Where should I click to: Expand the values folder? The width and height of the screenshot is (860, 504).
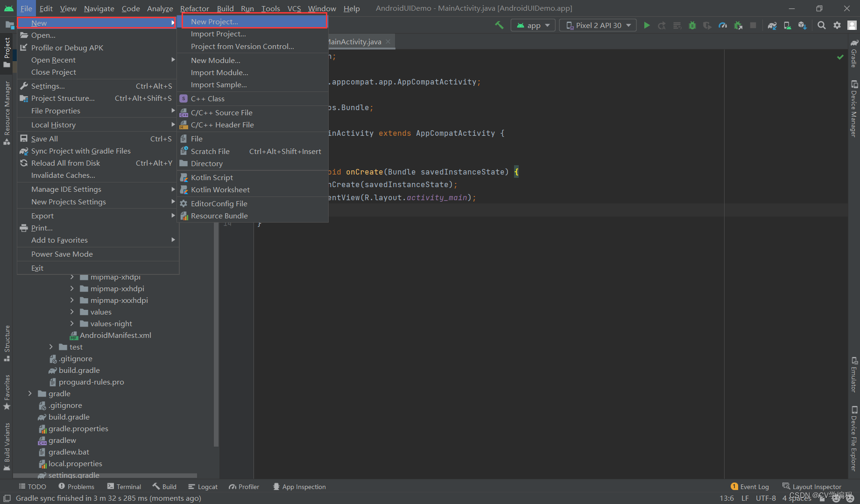[72, 312]
